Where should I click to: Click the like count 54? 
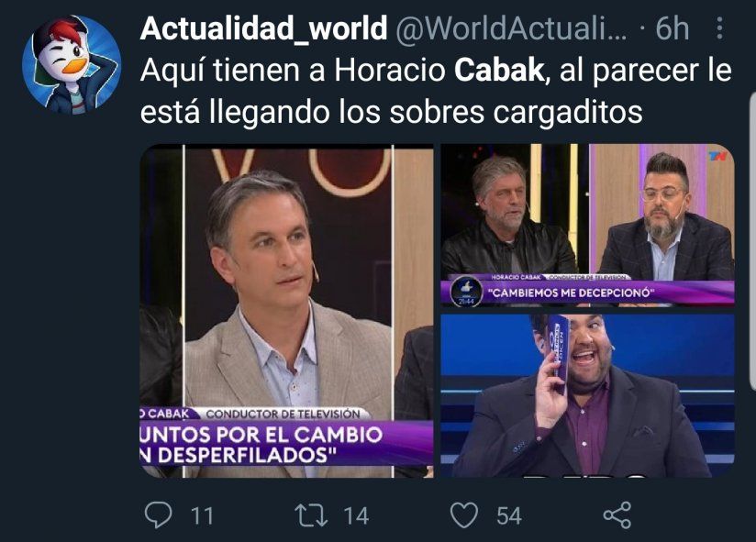tap(509, 516)
